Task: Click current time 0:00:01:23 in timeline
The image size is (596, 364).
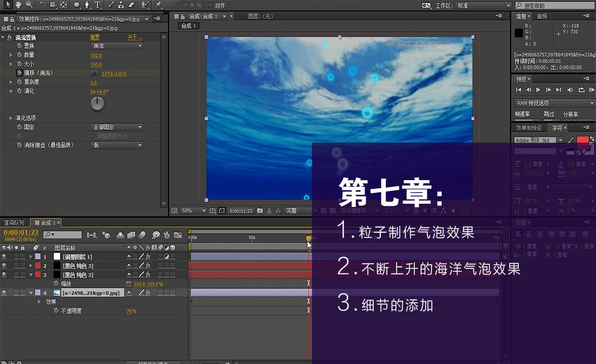Action: tap(21, 232)
